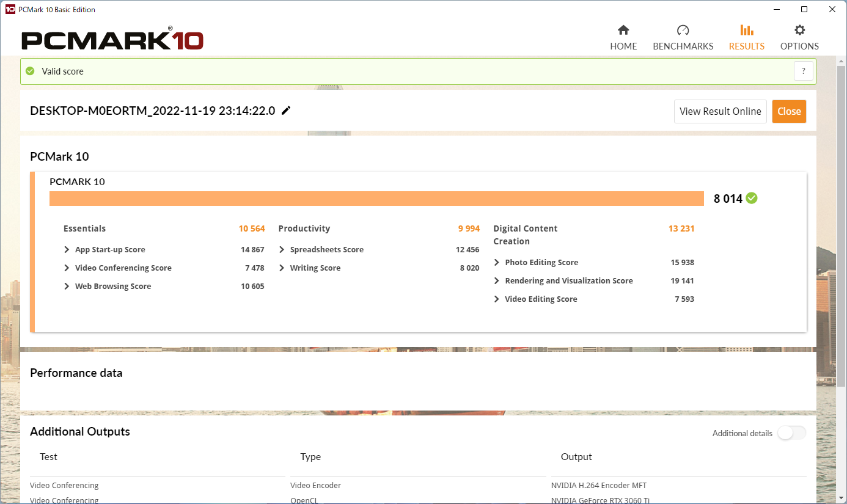This screenshot has width=847, height=504.
Task: Expand the Spreadsheets Score row
Action: point(379,250)
